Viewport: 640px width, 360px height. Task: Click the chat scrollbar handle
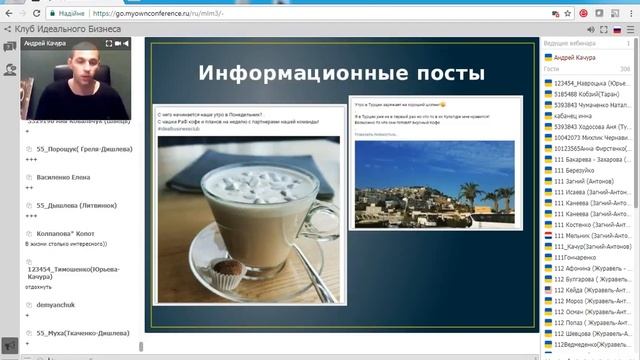point(141,347)
